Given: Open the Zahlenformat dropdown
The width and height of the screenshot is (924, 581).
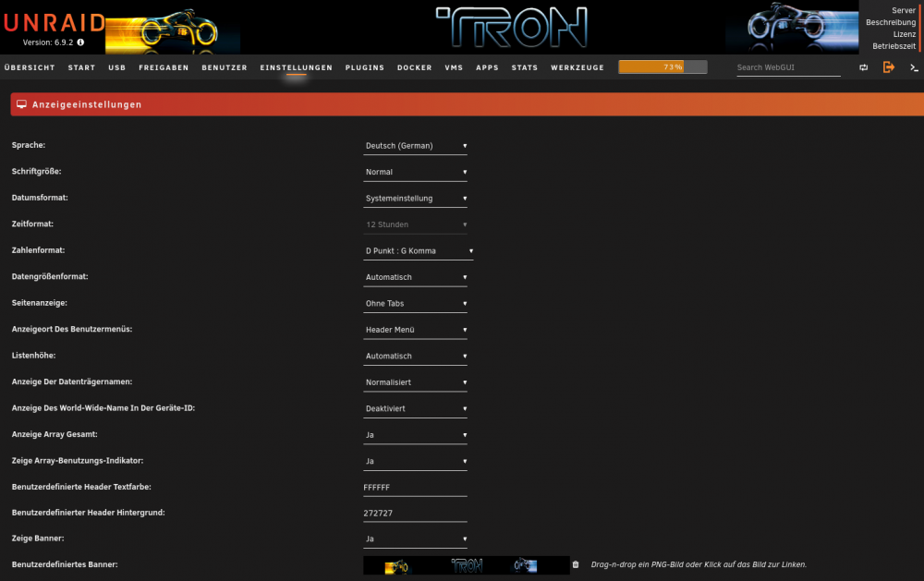Looking at the screenshot, I should tap(419, 251).
